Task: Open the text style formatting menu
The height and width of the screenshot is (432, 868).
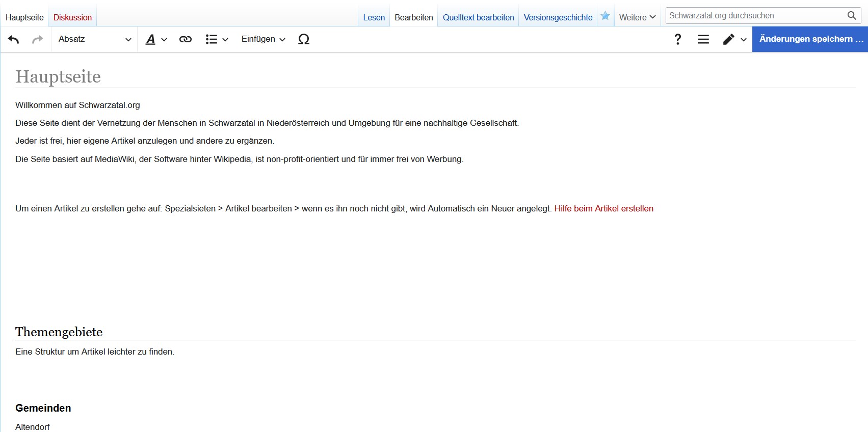Action: pyautogui.click(x=156, y=39)
